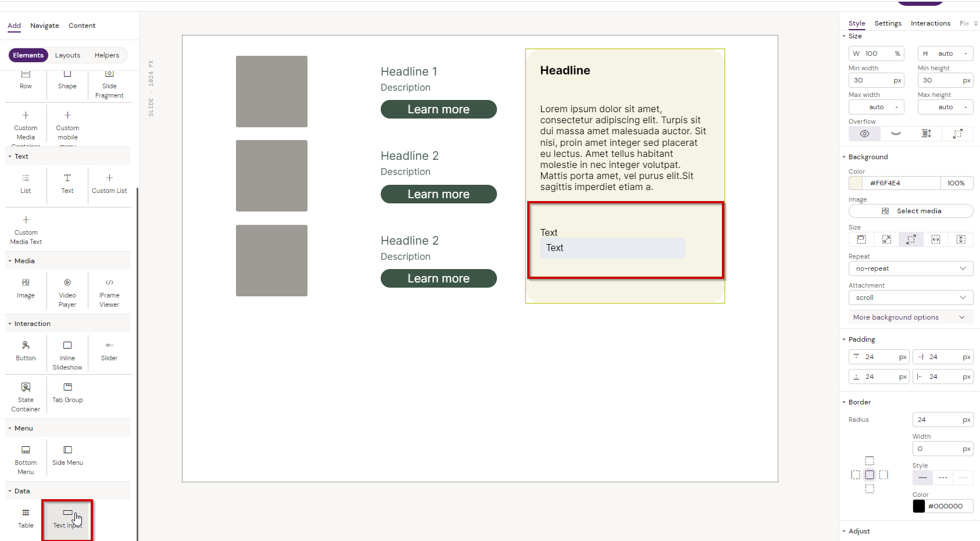Expand More background options

click(910, 317)
